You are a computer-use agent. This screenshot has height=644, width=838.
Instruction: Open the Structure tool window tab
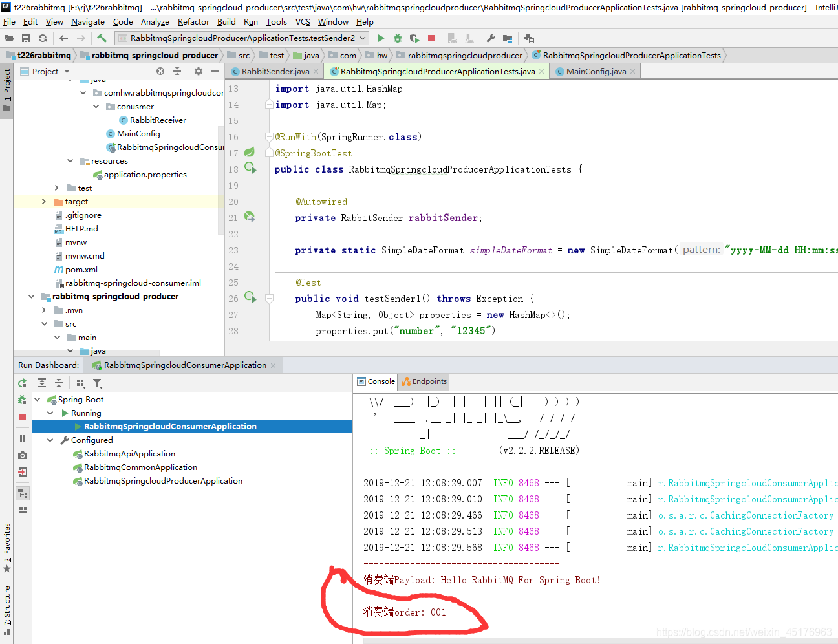coord(7,611)
